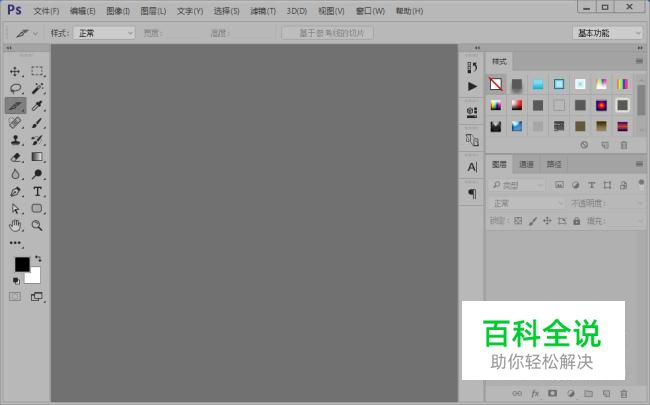
Task: Select the Blur tool
Action: click(16, 174)
